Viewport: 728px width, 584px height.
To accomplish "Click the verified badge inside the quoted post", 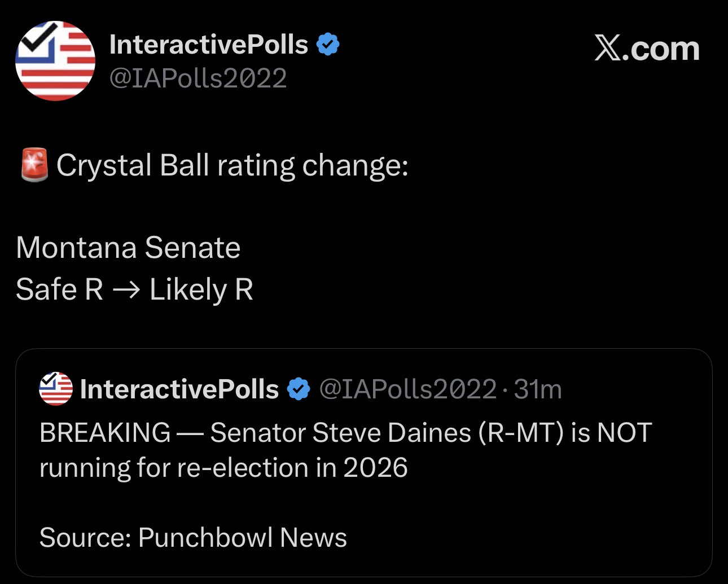I will [299, 389].
